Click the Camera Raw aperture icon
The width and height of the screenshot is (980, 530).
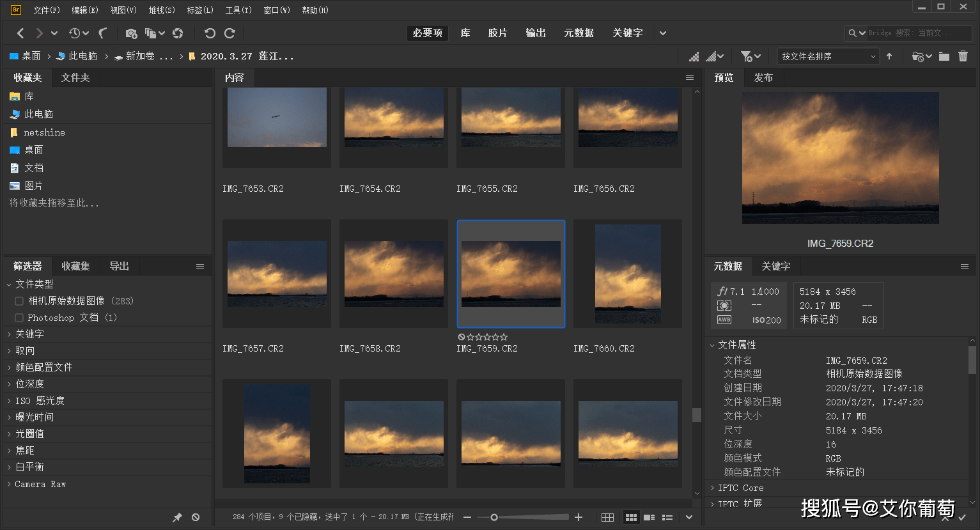[x=177, y=33]
